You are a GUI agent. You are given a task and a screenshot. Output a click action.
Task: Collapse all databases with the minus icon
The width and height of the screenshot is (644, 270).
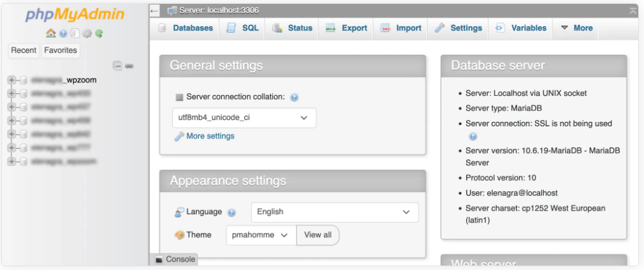[x=117, y=66]
